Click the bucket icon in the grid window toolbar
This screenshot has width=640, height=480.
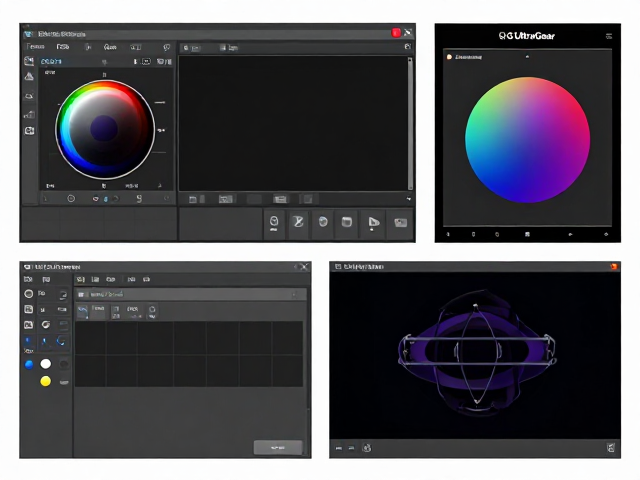[152, 312]
